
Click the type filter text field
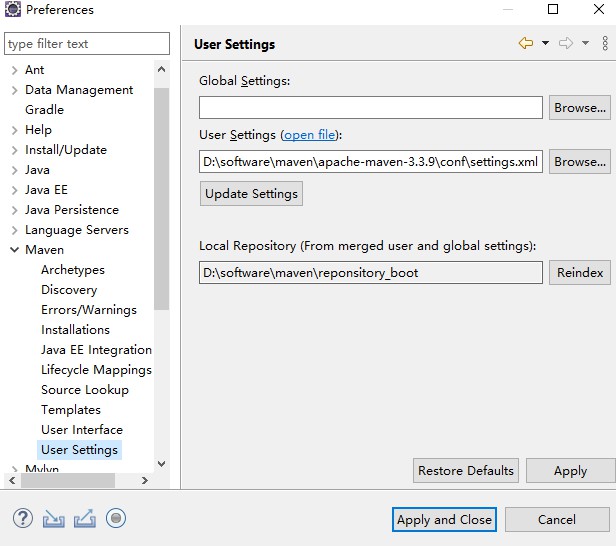point(87,44)
